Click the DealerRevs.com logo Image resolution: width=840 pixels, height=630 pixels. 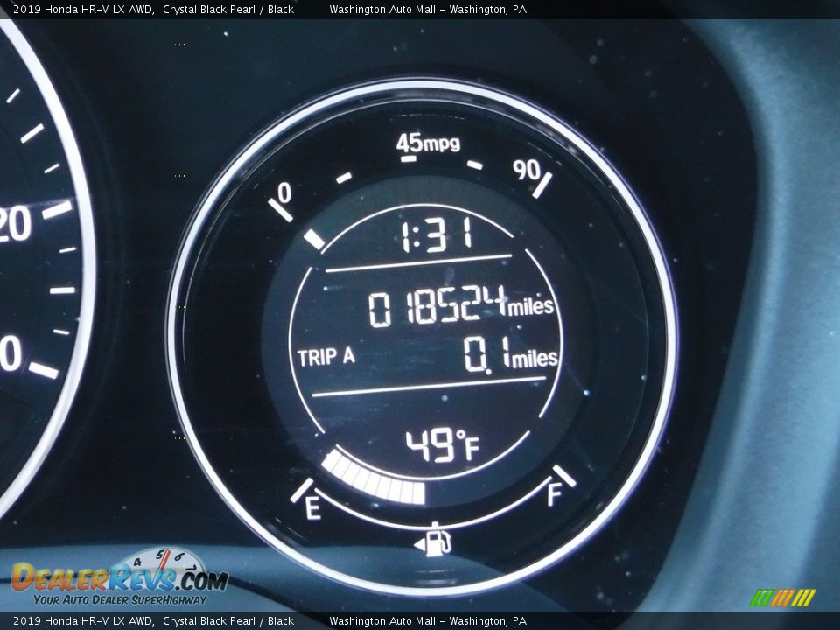tap(119, 577)
